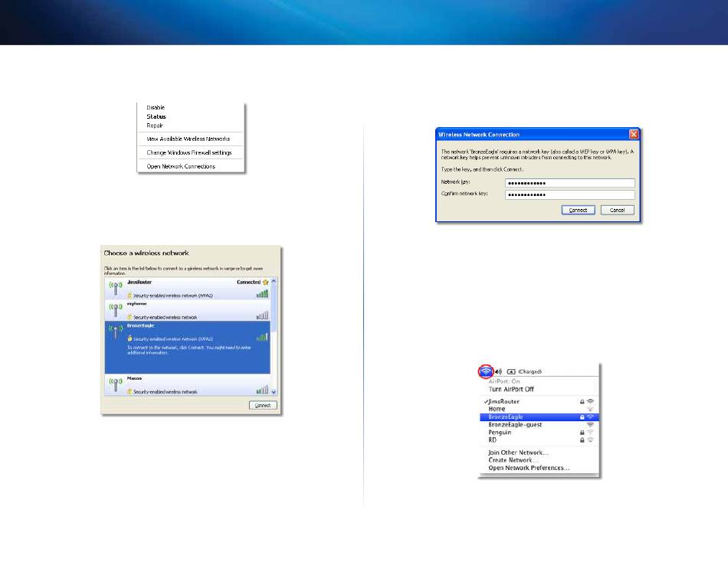This screenshot has width=728, height=562.
Task: Open Network Connections from context menu
Action: [181, 166]
